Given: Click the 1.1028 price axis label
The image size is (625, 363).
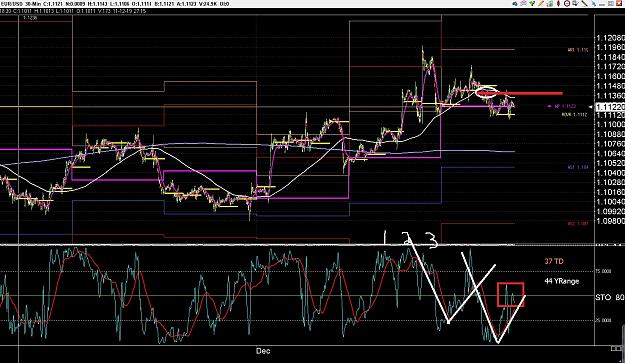Looking at the screenshot, I should tap(610, 182).
